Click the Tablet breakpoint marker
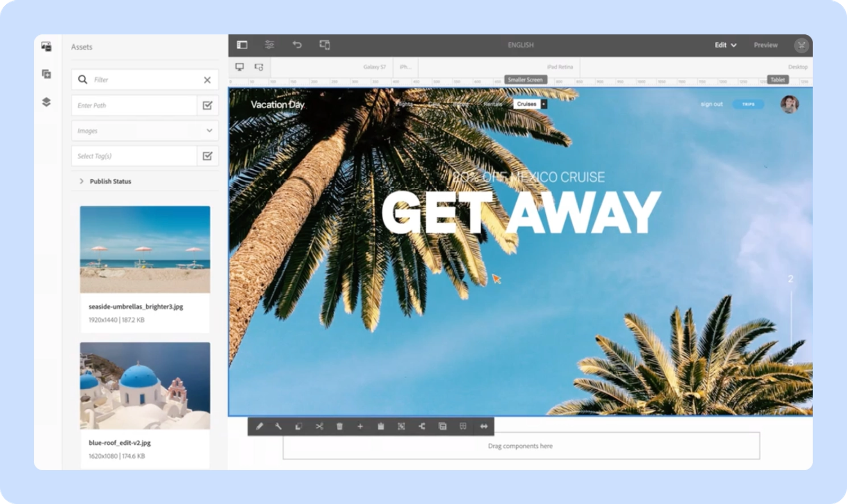The width and height of the screenshot is (847, 504). [x=778, y=80]
